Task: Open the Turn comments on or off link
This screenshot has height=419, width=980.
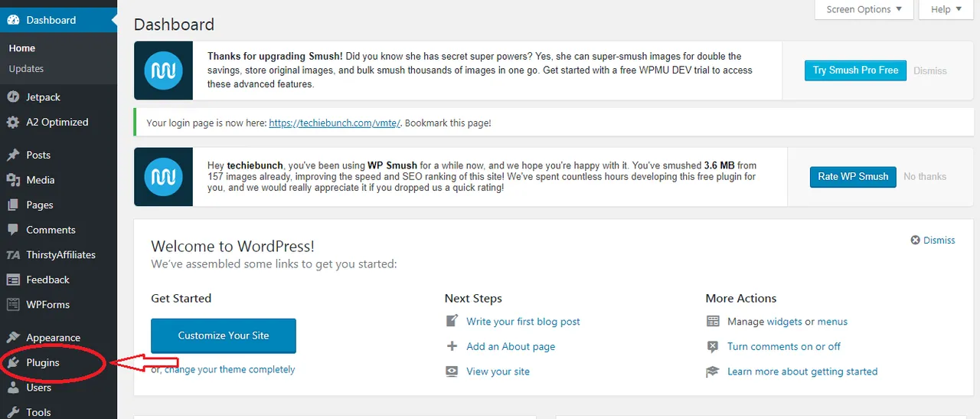Action: point(784,346)
